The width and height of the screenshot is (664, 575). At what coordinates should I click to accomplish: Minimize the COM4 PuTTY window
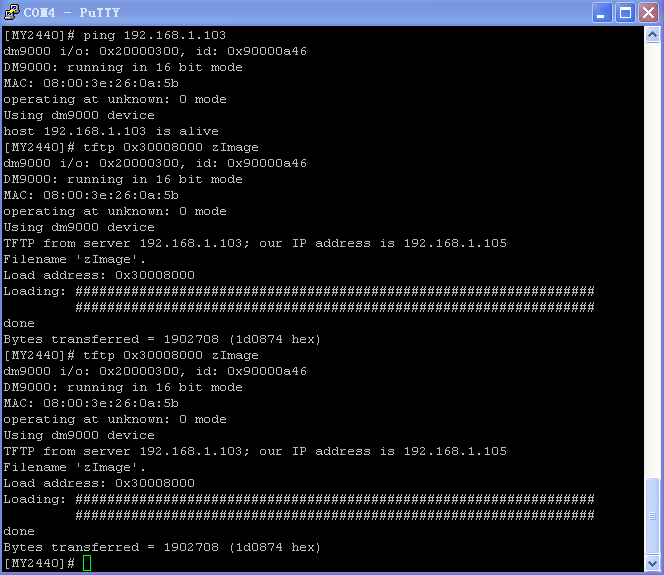(x=601, y=12)
